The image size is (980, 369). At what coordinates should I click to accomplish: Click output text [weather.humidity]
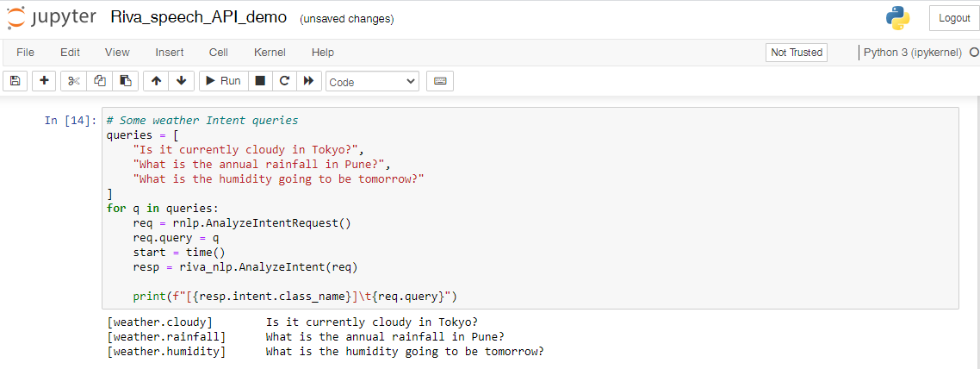click(166, 352)
